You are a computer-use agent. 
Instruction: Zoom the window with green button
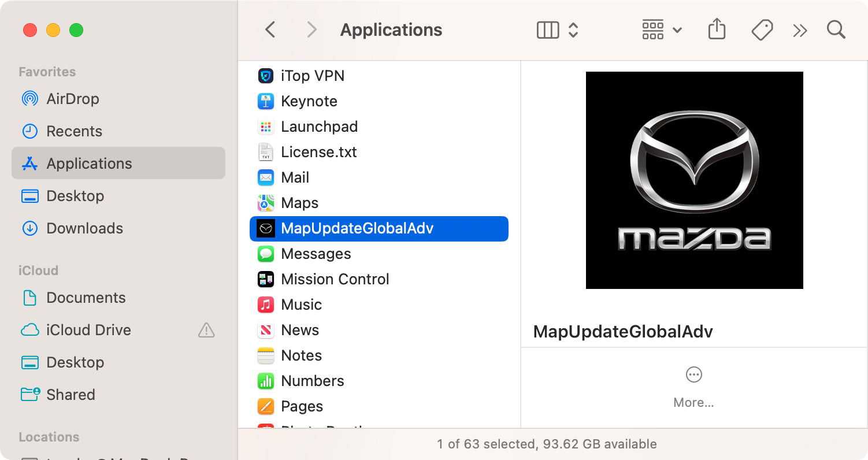pos(76,30)
